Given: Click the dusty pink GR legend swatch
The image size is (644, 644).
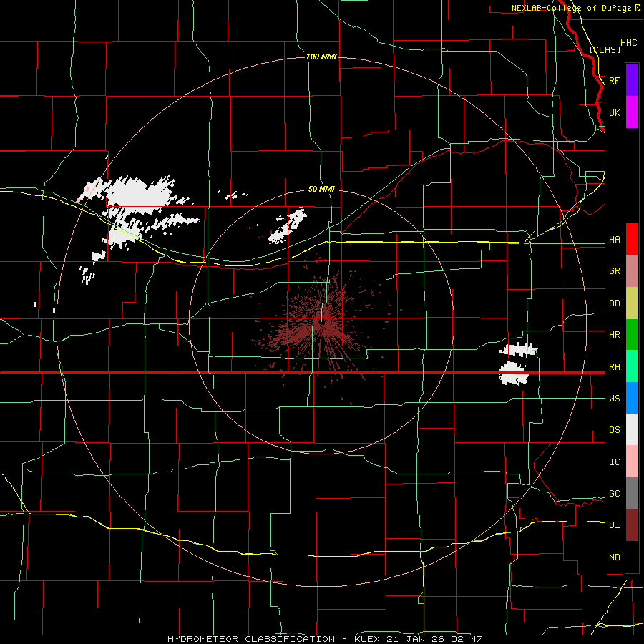Looking at the screenshot, I should click(632, 271).
